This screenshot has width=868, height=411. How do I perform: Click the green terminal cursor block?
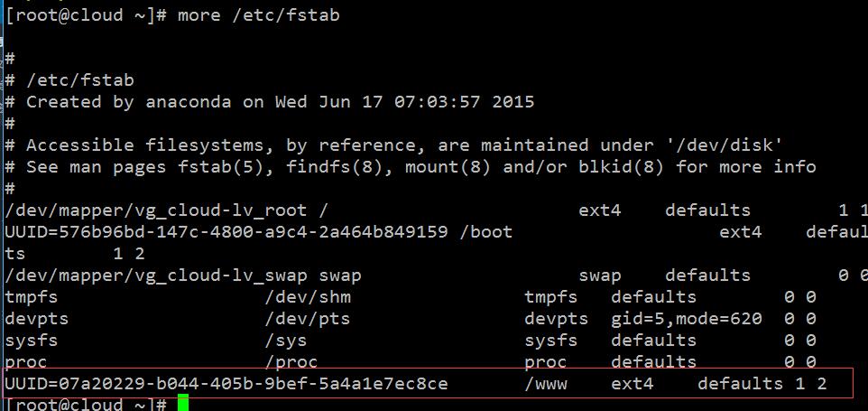tap(183, 403)
